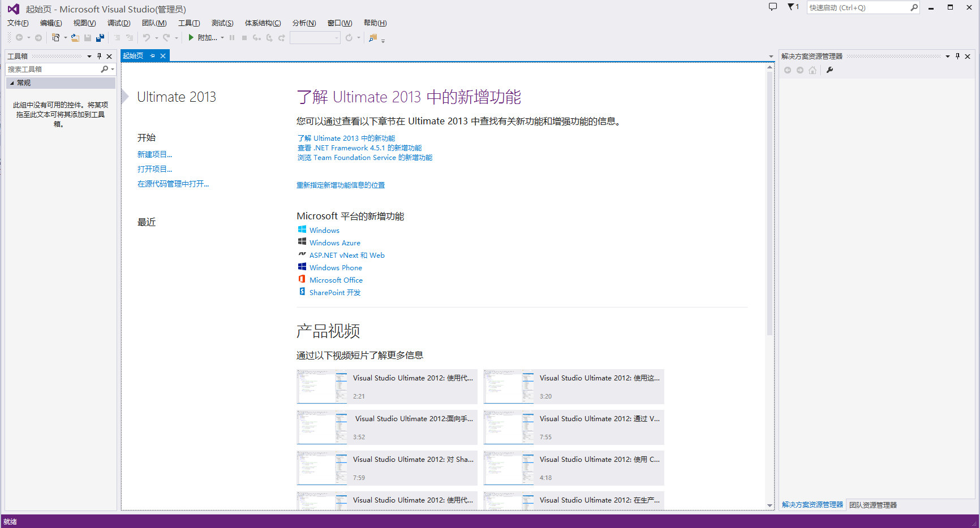Viewport: 980px width, 528px height.
Task: Collapse the 常规 group in Toolbox
Action: click(x=12, y=83)
